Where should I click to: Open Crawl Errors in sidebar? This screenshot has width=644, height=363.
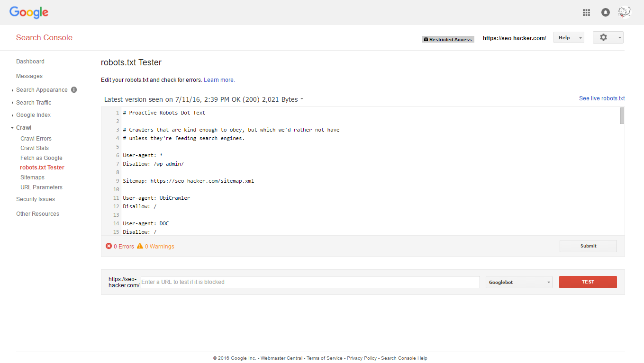coord(36,139)
